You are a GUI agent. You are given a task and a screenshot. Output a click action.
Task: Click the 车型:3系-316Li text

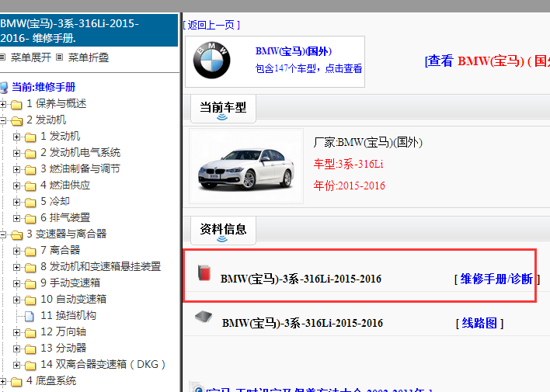pos(348,164)
